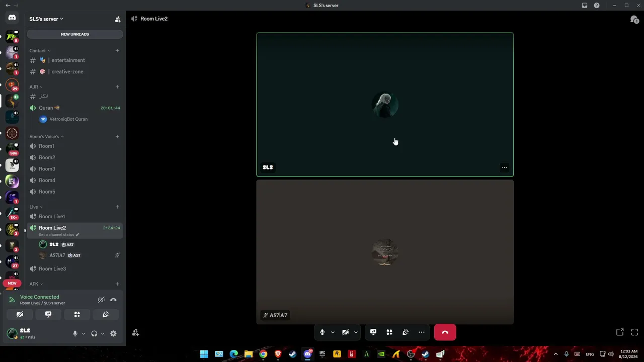The width and height of the screenshot is (644, 362).
Task: Toggle deafen with the headphones icon
Action: pos(94,333)
